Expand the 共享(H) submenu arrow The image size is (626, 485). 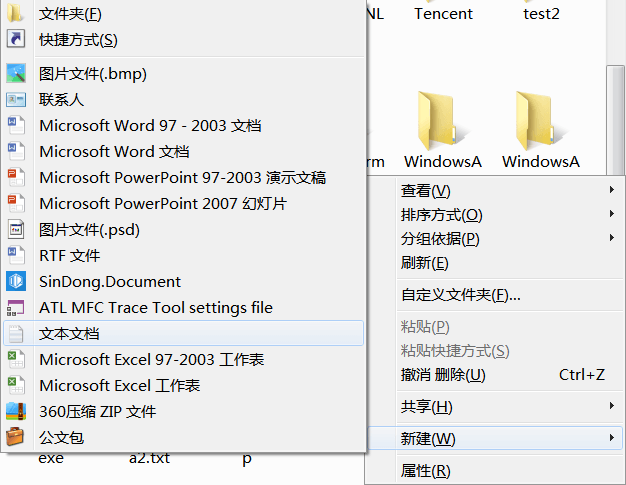[x=611, y=406]
